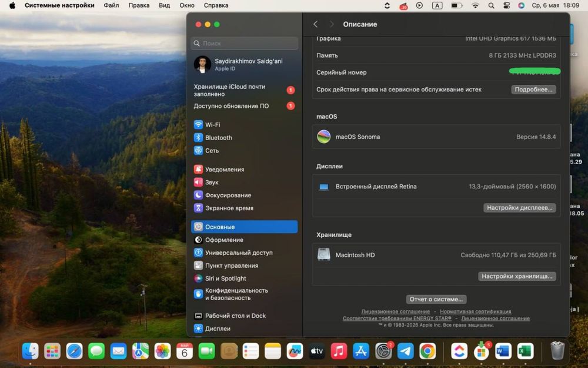The width and height of the screenshot is (588, 368).
Task: Open Microsoft Word from the Dock
Action: tap(503, 352)
